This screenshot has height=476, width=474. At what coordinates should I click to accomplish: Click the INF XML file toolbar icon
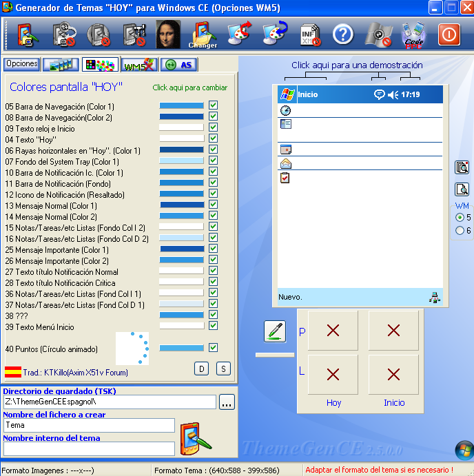click(310, 35)
